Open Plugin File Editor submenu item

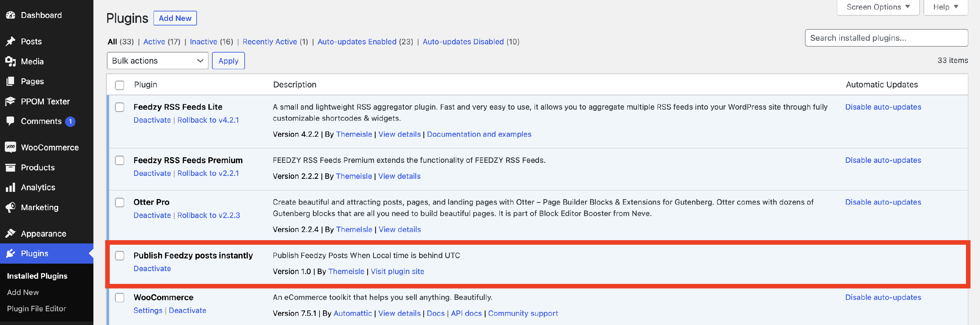click(36, 309)
